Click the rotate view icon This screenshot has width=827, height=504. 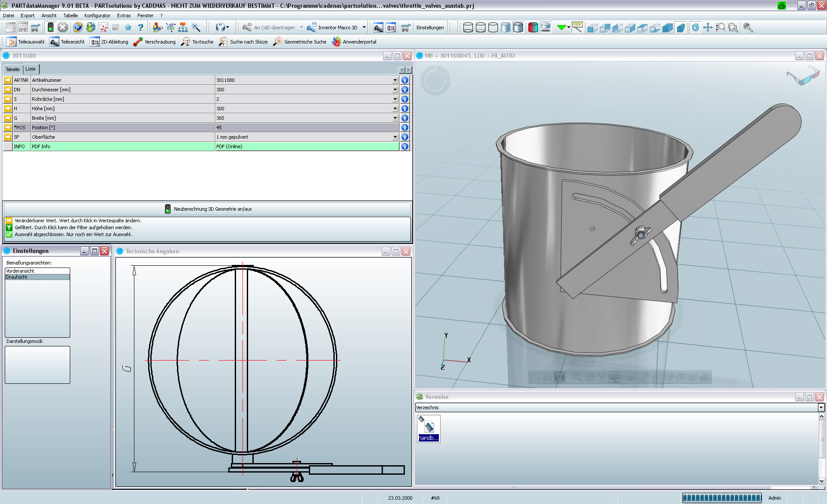695,28
